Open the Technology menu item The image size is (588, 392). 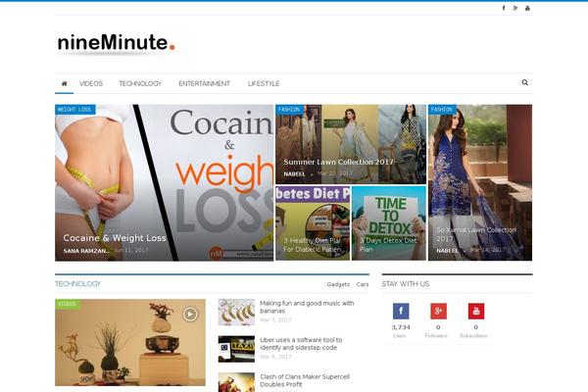coord(140,83)
